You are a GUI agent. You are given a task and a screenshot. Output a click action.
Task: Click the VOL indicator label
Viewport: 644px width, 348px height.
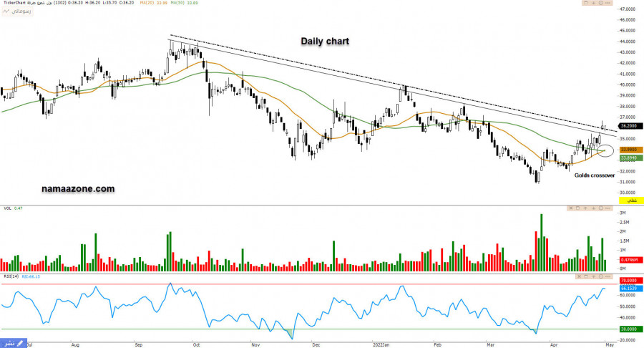tap(6, 208)
